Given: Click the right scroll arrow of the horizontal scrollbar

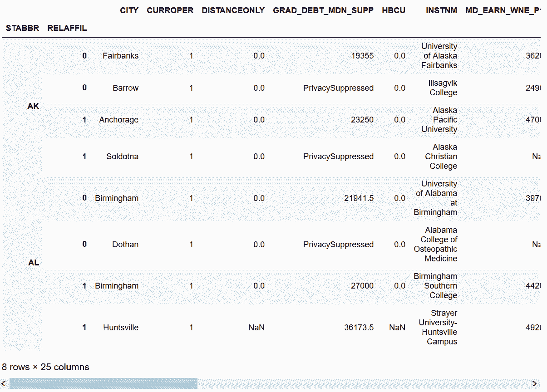Looking at the screenshot, I should (534, 384).
